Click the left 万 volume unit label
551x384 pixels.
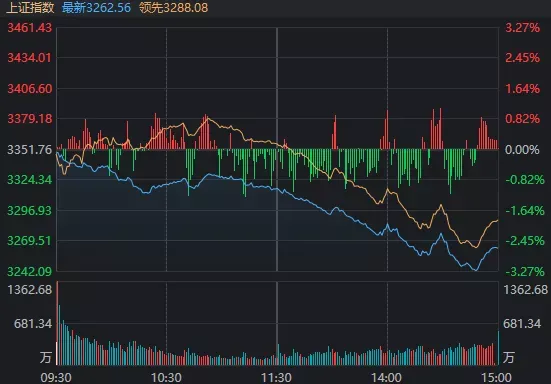46,357
